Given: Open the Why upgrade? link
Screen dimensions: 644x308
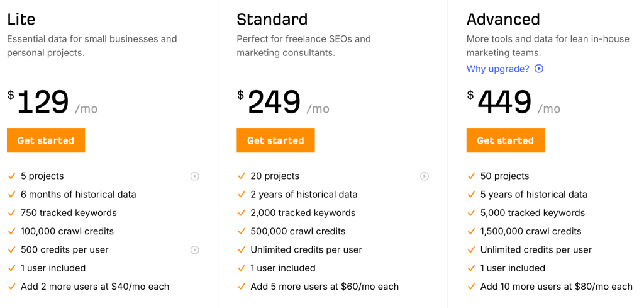Looking at the screenshot, I should [x=497, y=69].
